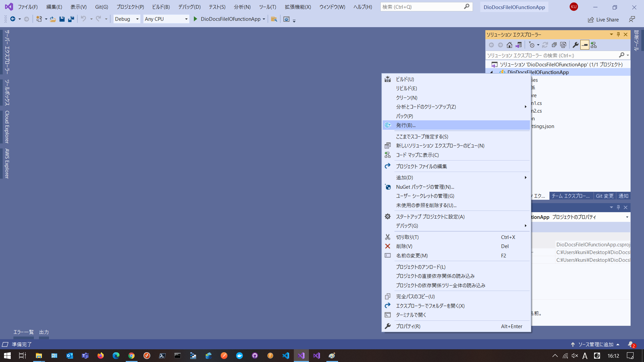The height and width of the screenshot is (362, 644).
Task: Click the wrench Properties icon in Solution Explorer
Action: click(575, 45)
